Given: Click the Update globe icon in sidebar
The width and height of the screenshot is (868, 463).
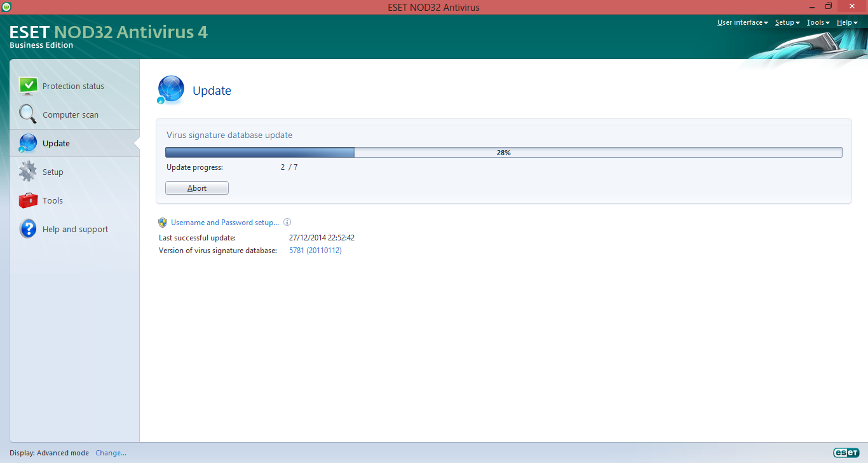Looking at the screenshot, I should 27,143.
